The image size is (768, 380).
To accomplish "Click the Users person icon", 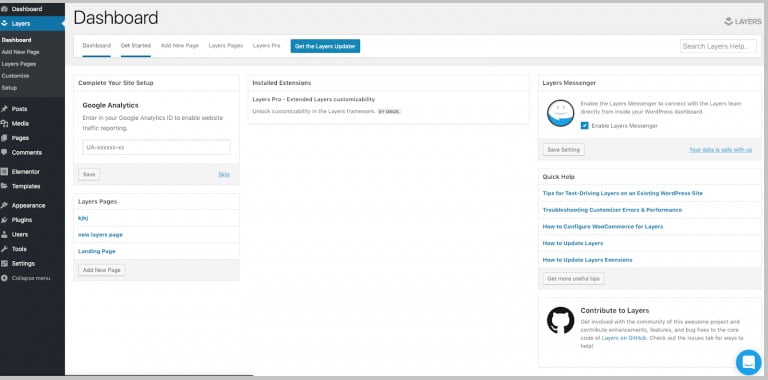I will pos(4,235).
